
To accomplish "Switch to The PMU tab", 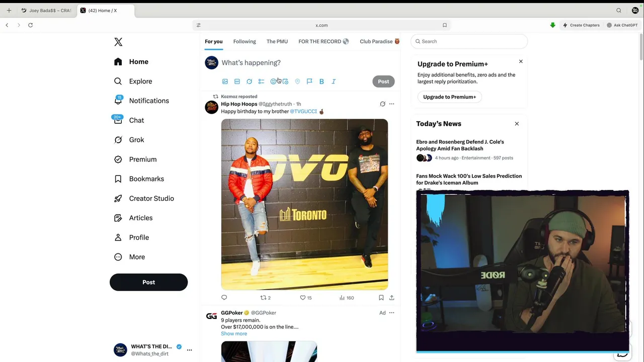I will (x=277, y=41).
